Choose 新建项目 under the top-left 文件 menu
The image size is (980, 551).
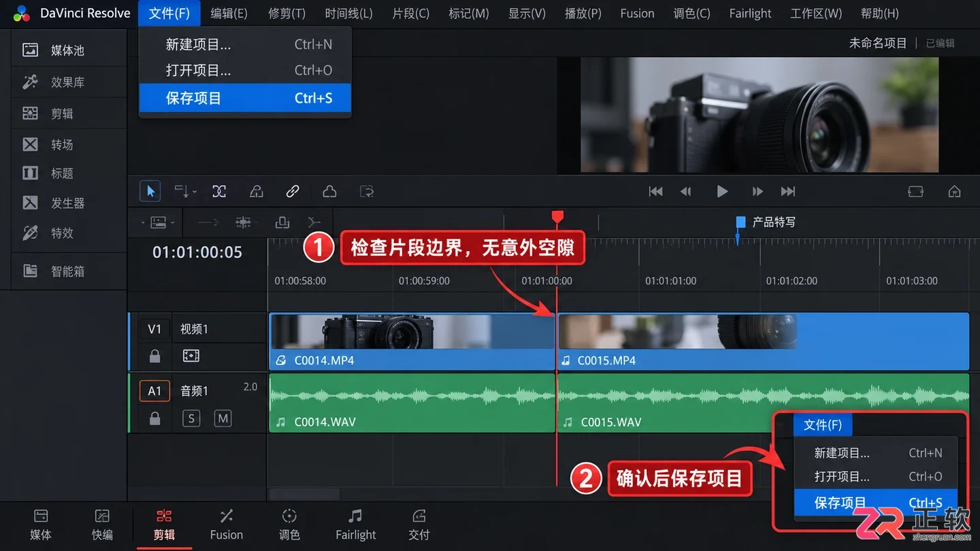(x=245, y=45)
